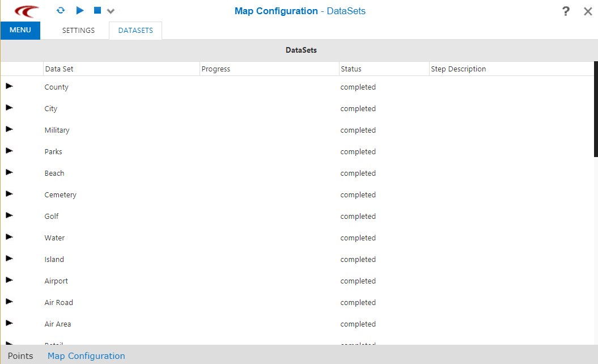
Task: Expand the Cemetery dataset row
Action: [x=9, y=193]
